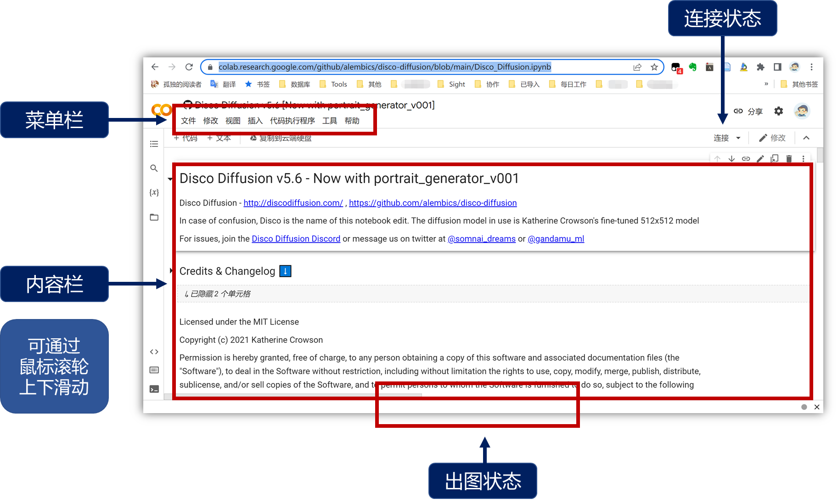
Task: Open the table of contents sidebar
Action: click(154, 144)
